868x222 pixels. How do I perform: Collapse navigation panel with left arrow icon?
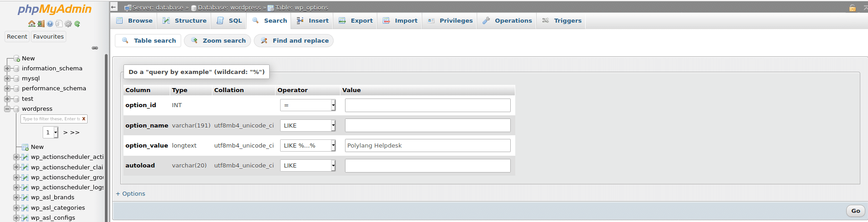114,7
